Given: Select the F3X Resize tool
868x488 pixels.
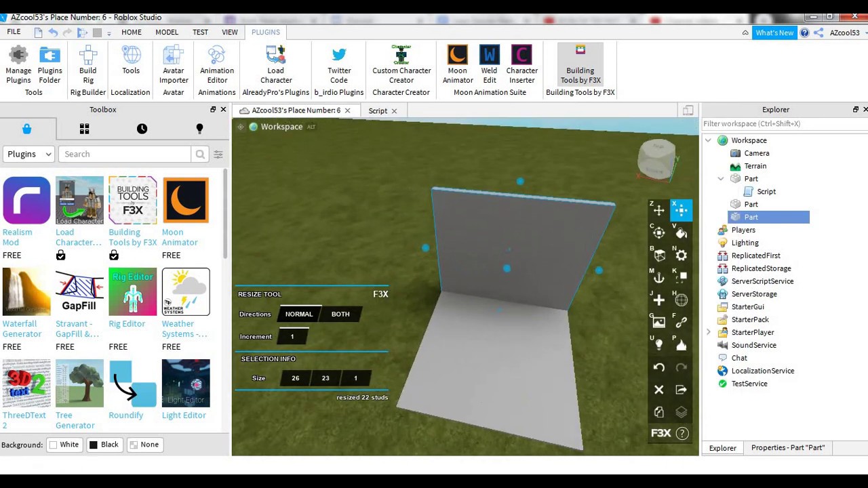Looking at the screenshot, I should (682, 211).
